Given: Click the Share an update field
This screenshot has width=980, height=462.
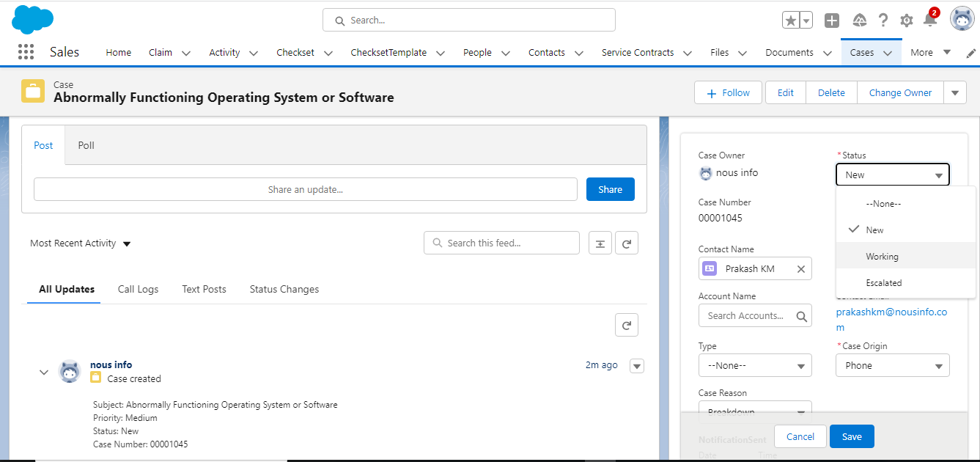Looking at the screenshot, I should click(306, 189).
